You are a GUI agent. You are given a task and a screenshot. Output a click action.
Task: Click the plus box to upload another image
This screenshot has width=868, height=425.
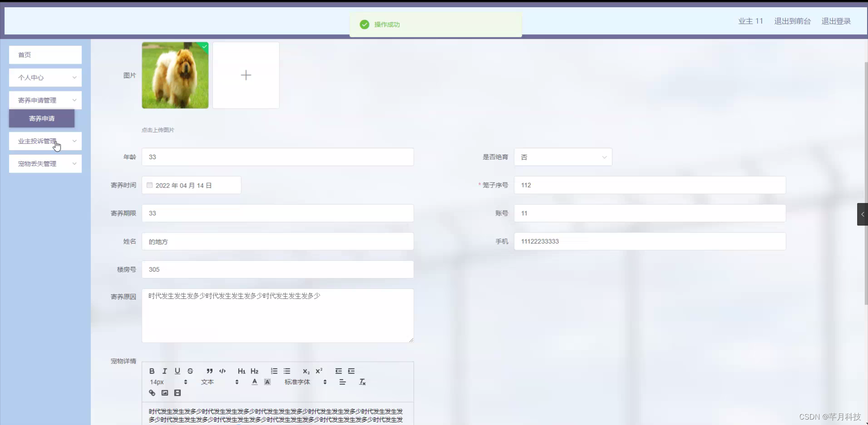[246, 75]
